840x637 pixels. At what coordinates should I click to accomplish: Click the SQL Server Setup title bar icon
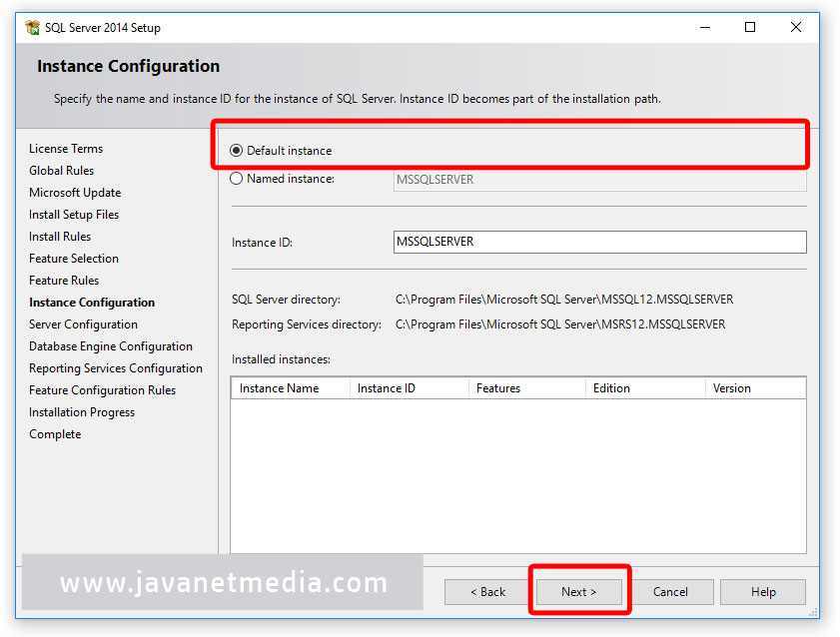click(x=33, y=27)
